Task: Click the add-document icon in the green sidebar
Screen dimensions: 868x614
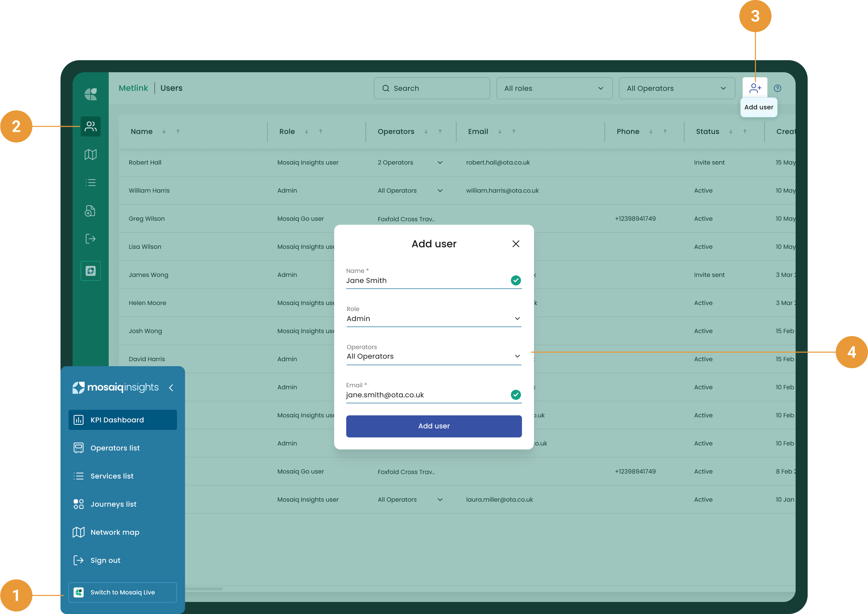Action: [x=90, y=211]
